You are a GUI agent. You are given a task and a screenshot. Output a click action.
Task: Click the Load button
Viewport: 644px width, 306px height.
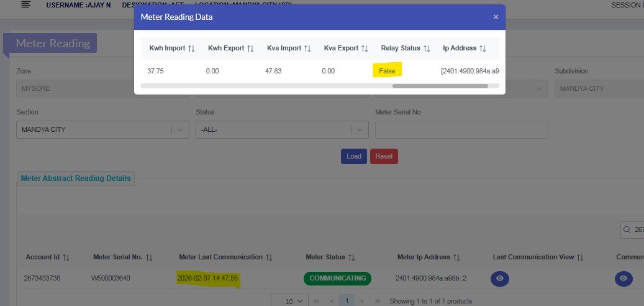coord(353,156)
